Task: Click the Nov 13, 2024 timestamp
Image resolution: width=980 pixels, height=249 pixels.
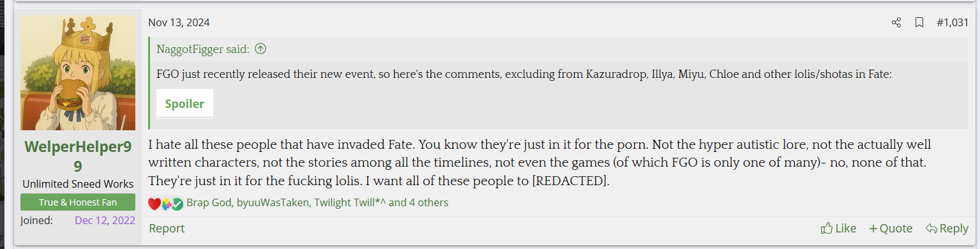Action: tap(179, 23)
